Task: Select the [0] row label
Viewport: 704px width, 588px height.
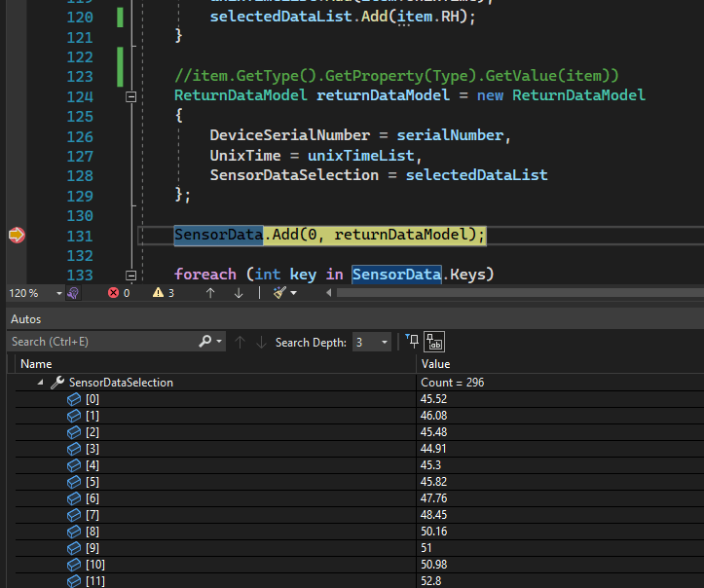Action: (93, 399)
